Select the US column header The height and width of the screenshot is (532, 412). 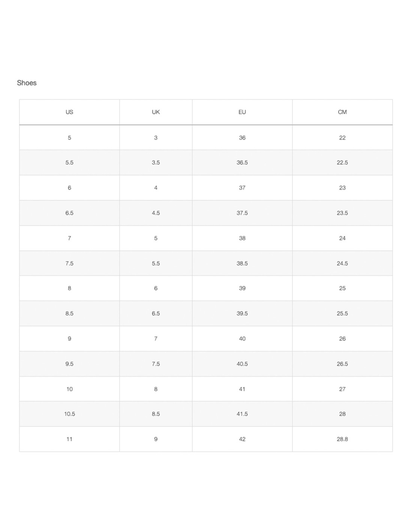69,112
